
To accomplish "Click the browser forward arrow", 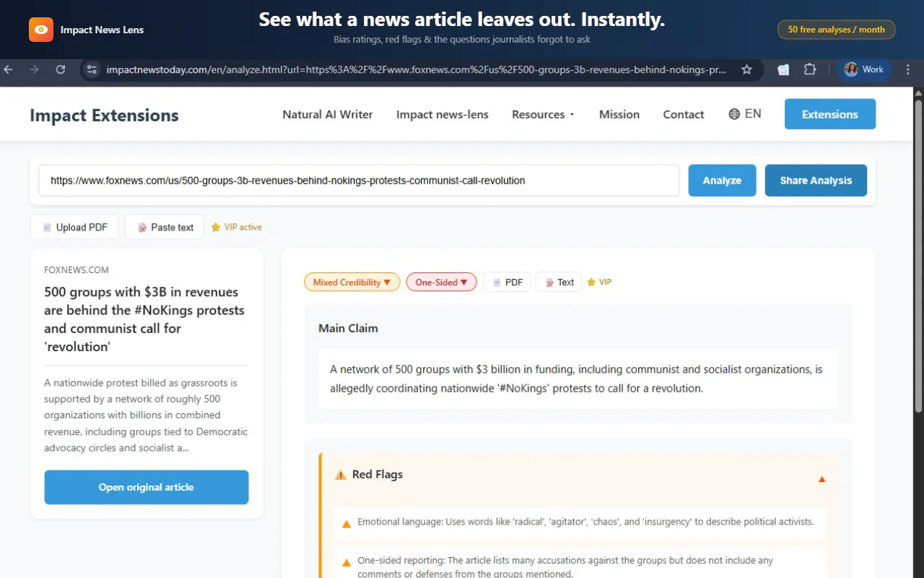I will click(34, 69).
